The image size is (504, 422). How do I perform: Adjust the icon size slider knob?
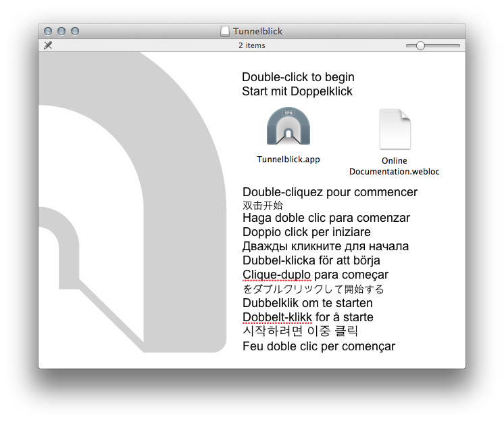(x=420, y=45)
